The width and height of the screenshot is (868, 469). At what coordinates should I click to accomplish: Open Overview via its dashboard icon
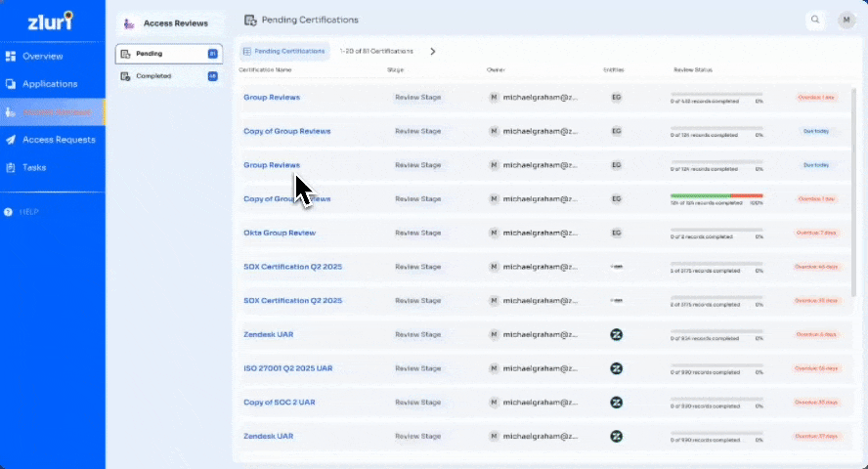(11, 57)
